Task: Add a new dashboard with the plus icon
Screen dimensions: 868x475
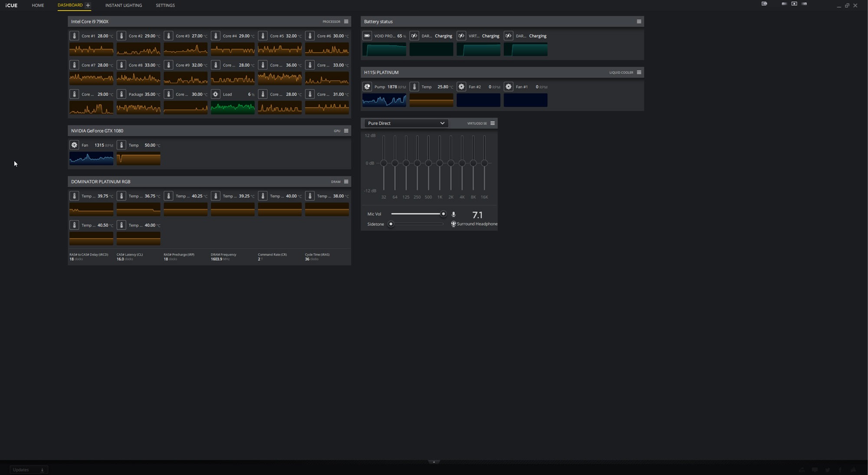Action: [x=88, y=5]
